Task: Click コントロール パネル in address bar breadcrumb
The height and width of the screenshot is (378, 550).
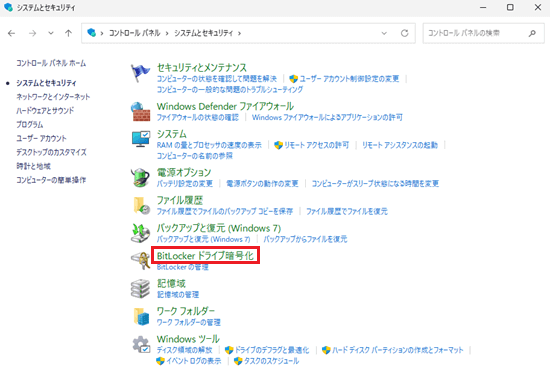Action: (134, 33)
